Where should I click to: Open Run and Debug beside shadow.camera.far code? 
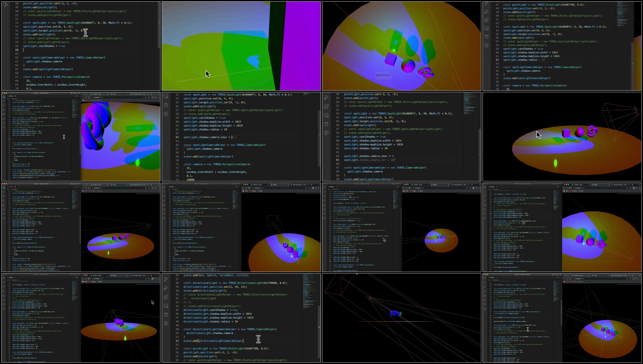(x=326, y=98)
